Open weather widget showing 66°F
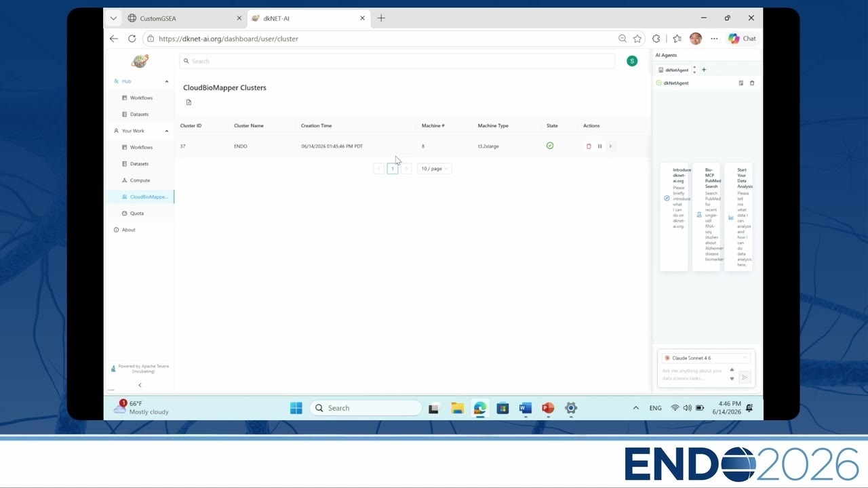868x488 pixels. pos(141,407)
